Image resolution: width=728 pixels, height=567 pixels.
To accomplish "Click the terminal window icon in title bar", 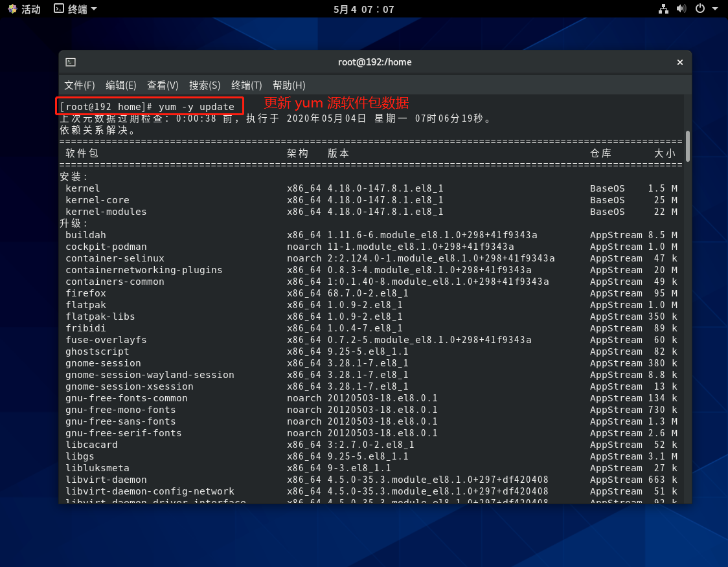I will (71, 62).
